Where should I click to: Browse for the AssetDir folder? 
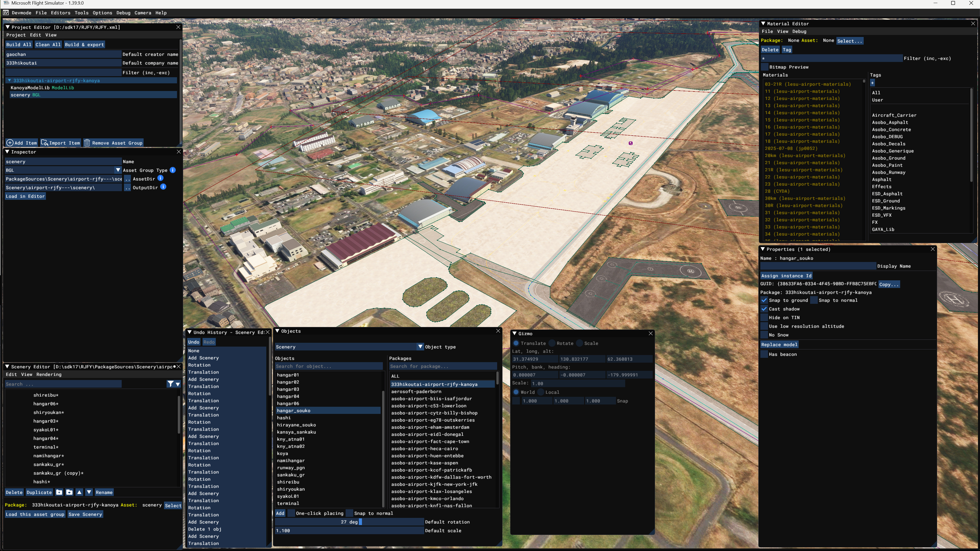pyautogui.click(x=128, y=179)
